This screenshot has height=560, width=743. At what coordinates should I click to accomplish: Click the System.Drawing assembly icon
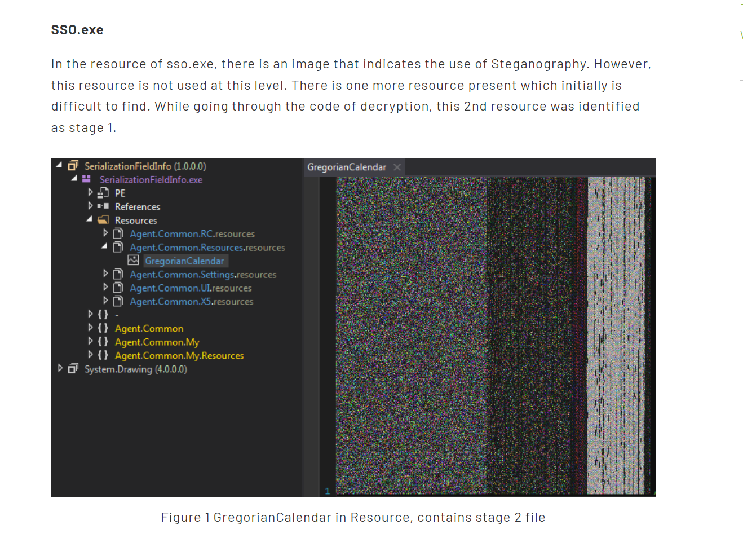tap(73, 369)
